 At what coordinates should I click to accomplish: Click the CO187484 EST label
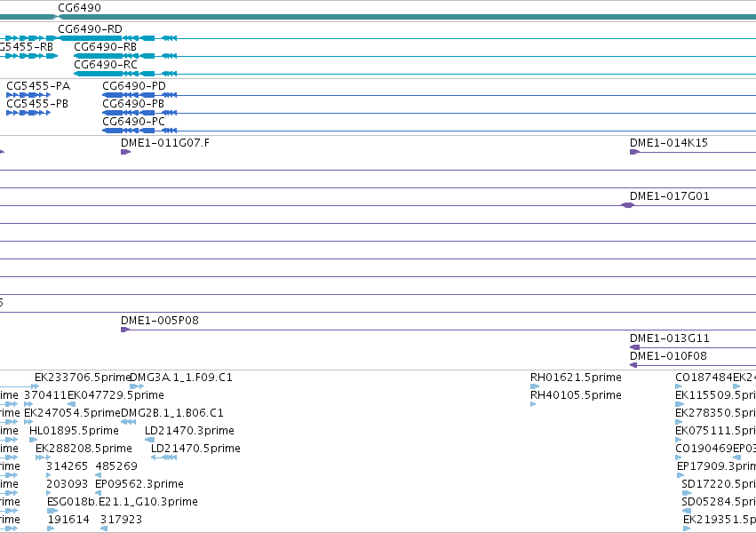[x=704, y=378]
